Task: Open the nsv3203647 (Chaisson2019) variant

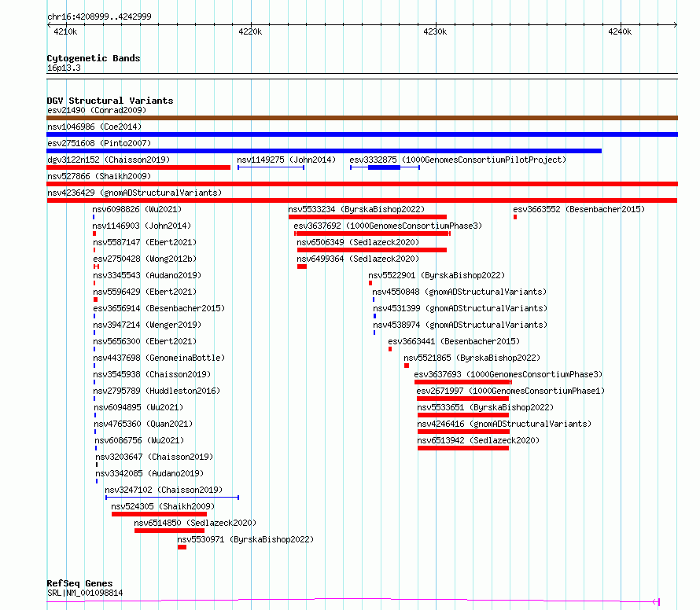Action: pyautogui.click(x=154, y=457)
